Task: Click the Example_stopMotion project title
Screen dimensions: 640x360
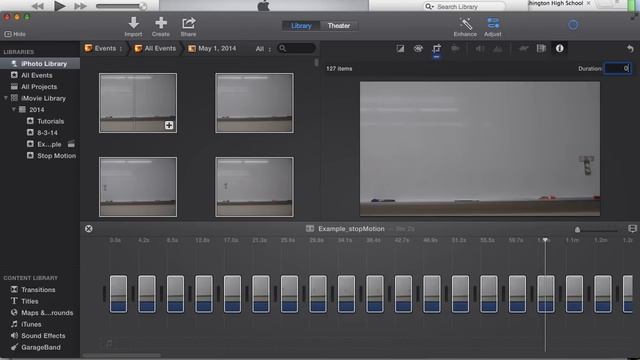Action: coord(351,229)
